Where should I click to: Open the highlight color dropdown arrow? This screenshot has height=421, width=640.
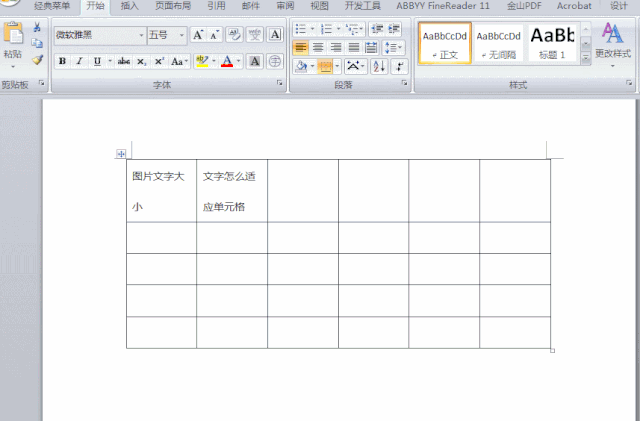click(x=214, y=61)
